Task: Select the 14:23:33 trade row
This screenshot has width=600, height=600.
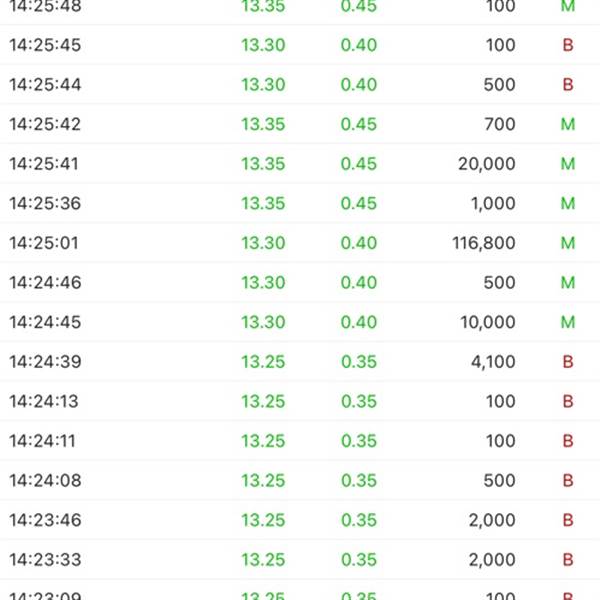Action: [300, 560]
